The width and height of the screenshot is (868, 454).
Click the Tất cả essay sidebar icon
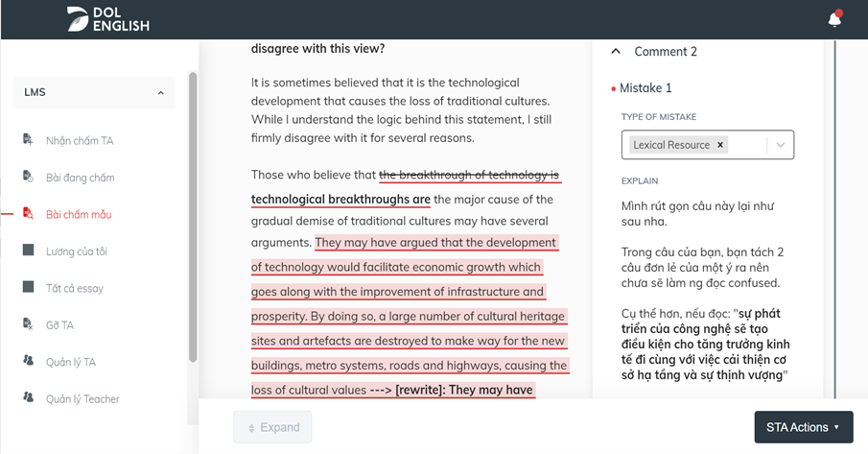coord(28,288)
